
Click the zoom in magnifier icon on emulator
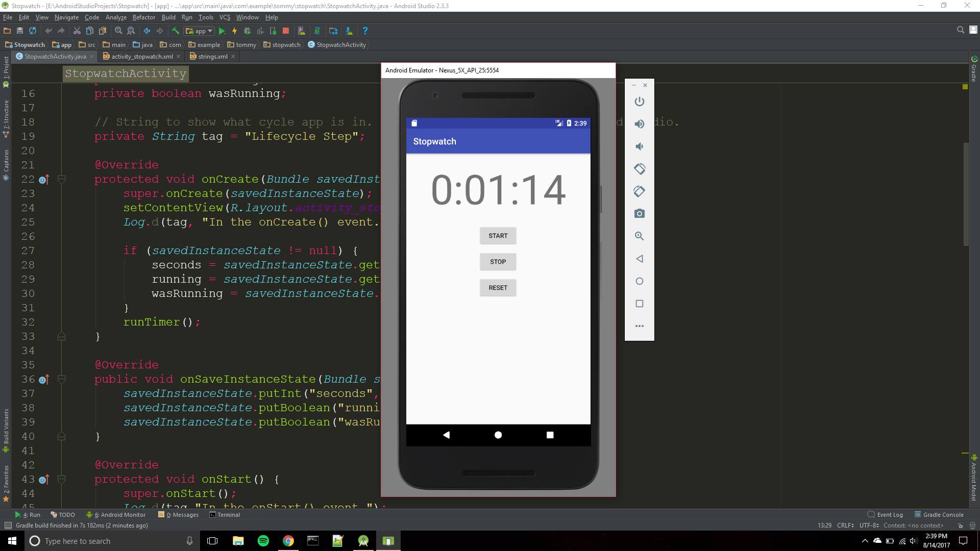pyautogui.click(x=639, y=236)
